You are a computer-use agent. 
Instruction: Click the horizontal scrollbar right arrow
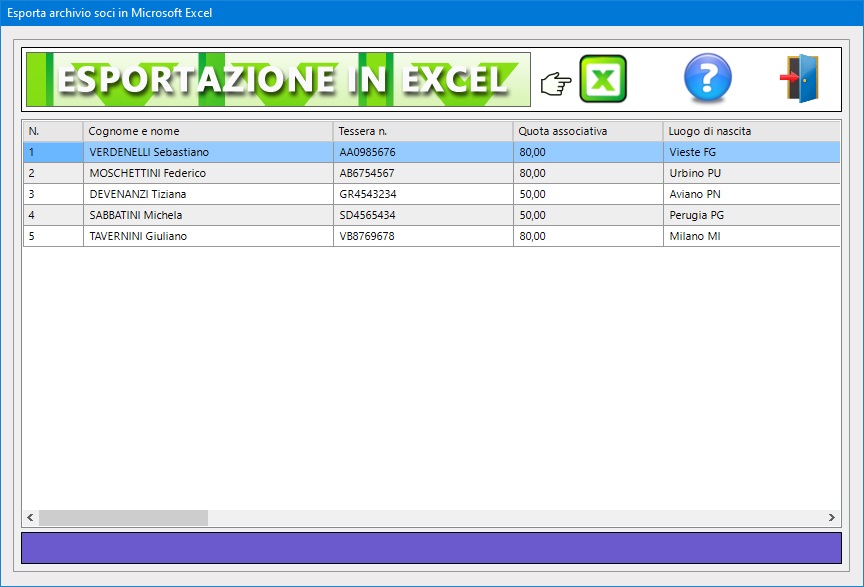(x=831, y=518)
